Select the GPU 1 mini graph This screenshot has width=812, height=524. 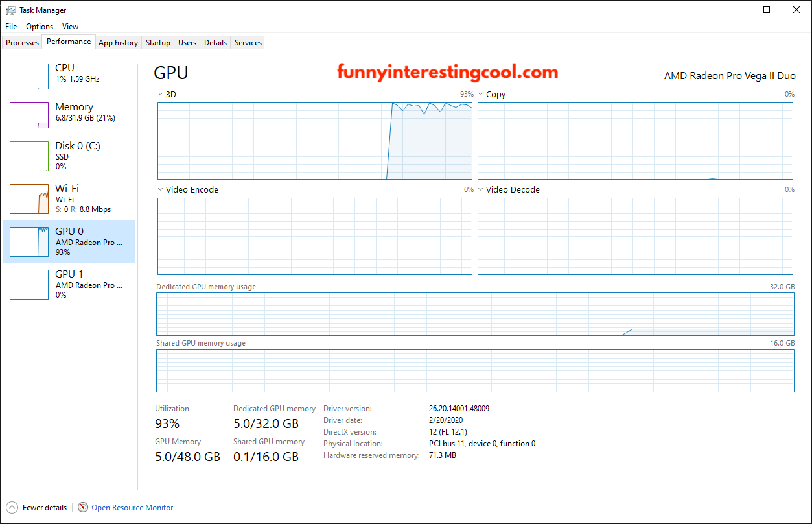coord(29,285)
